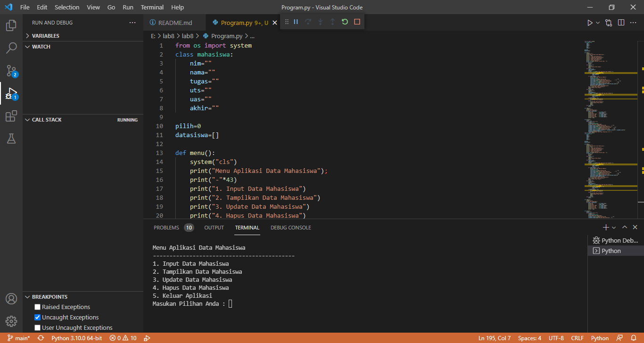Viewport: 644px width, 343px height.
Task: Stop the debugger with the red square
Action: [x=357, y=22]
